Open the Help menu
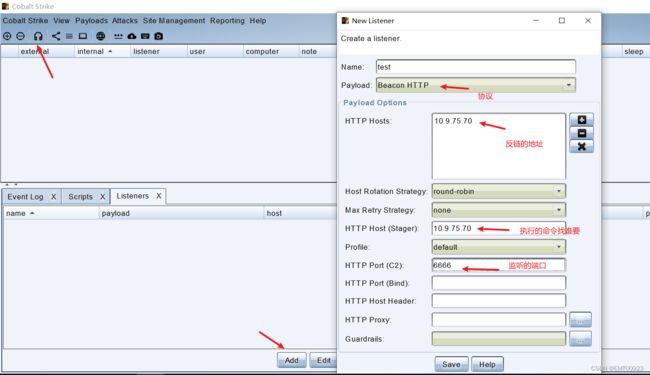This screenshot has width=650, height=375. point(258,20)
